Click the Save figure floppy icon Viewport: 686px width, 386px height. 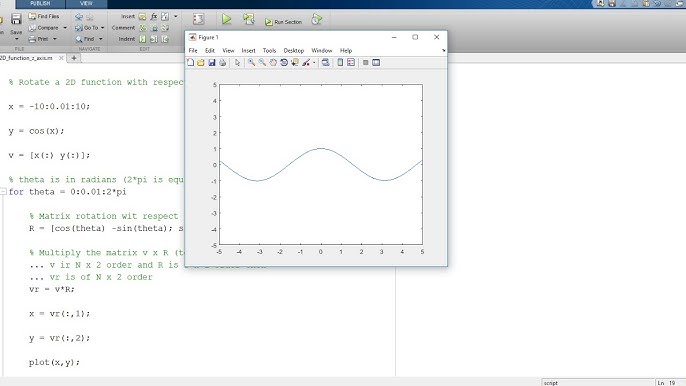pyautogui.click(x=212, y=63)
